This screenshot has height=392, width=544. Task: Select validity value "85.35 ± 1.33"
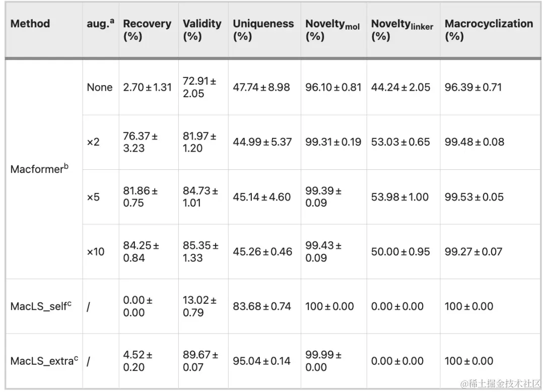pos(200,251)
